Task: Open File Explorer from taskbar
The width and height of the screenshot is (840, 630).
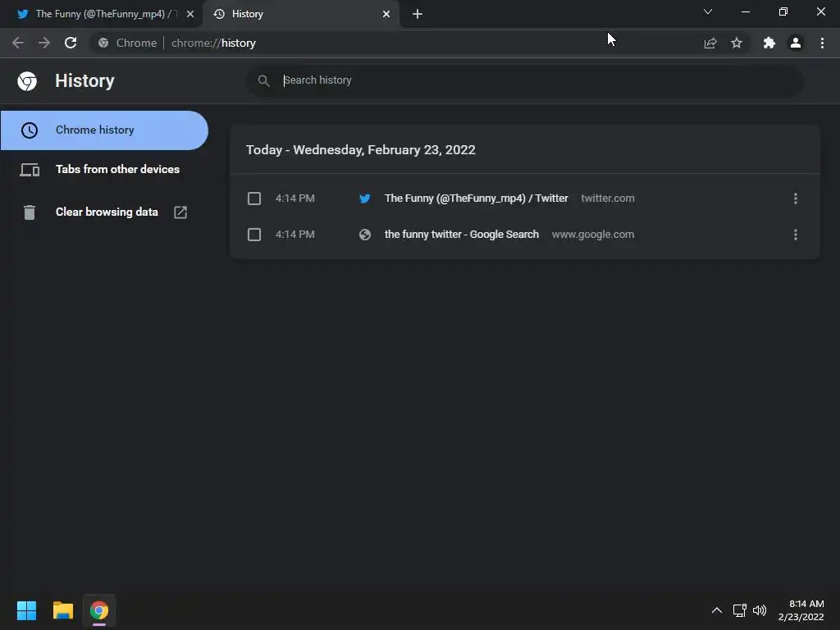Action: pos(62,610)
